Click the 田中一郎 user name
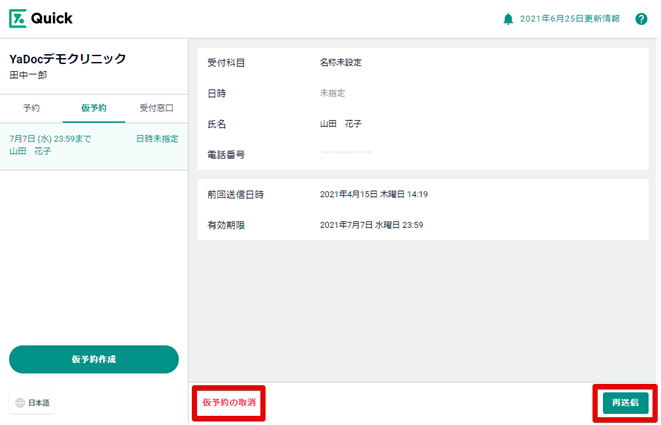Image resolution: width=661 pixels, height=425 pixels. [29, 75]
